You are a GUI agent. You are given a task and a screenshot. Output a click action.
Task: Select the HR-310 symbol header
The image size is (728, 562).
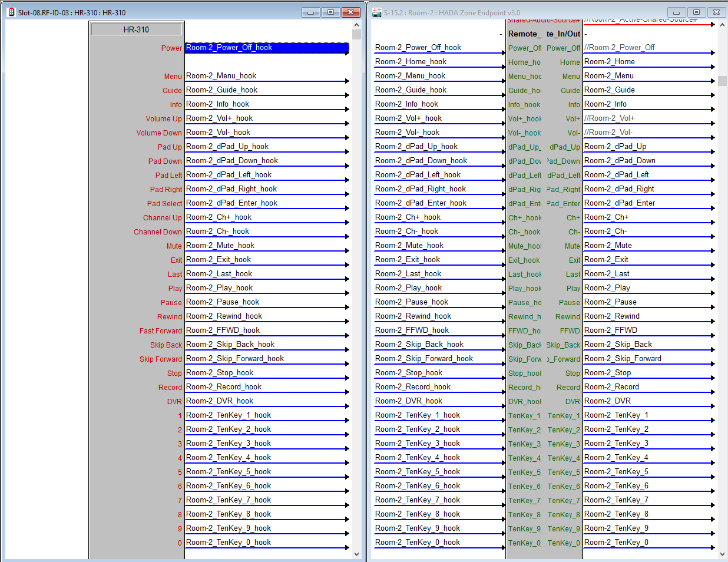point(137,29)
